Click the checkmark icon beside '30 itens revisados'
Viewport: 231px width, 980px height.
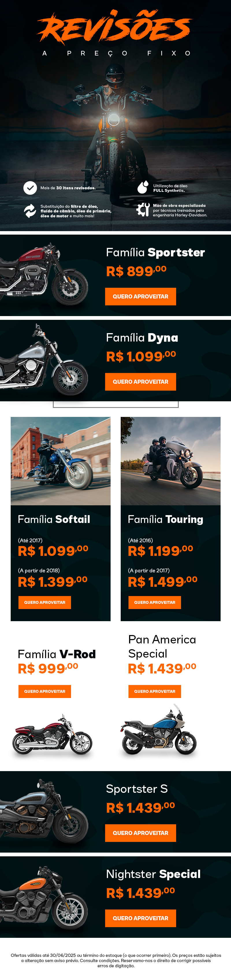point(30,188)
